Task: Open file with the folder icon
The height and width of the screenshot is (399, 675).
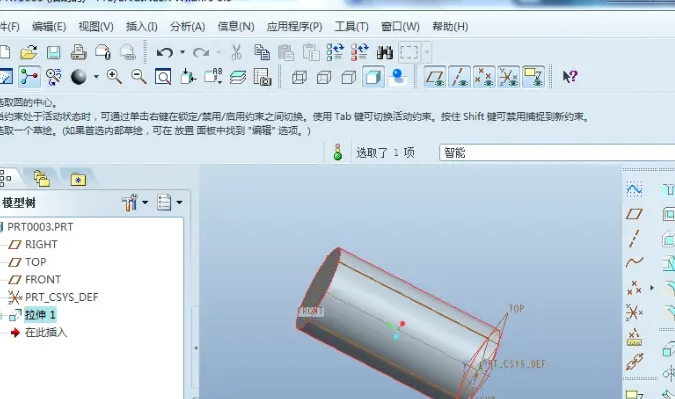Action: [28, 53]
